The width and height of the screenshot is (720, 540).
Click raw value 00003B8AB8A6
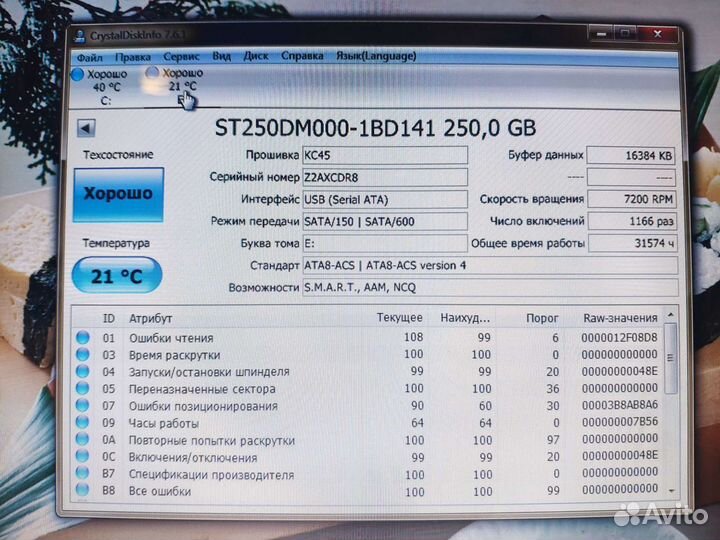pos(619,405)
